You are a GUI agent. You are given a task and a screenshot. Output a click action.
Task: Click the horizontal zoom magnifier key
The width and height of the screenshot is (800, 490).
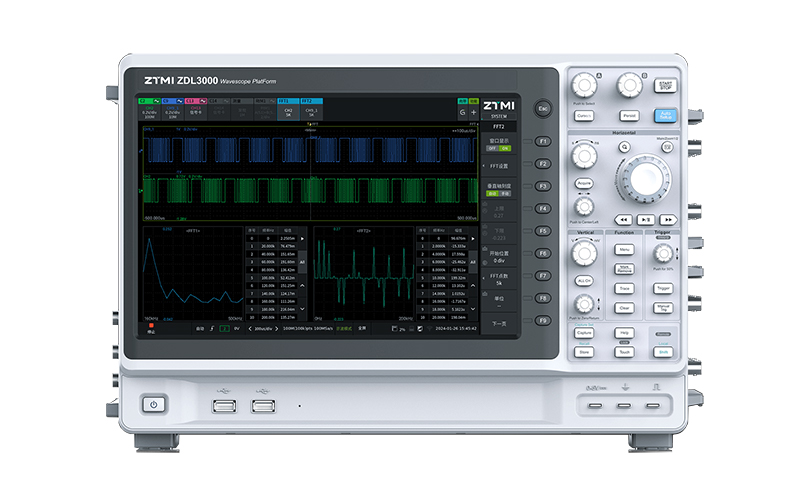pos(624,148)
